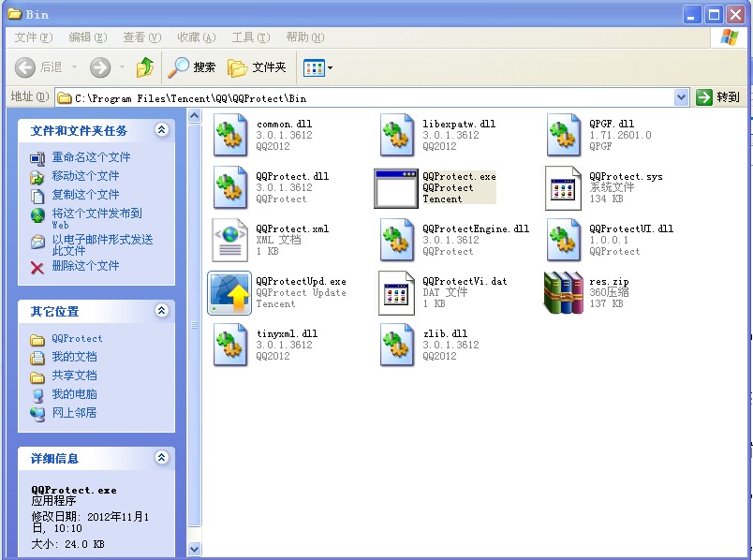
Task: Click the rename file icon in task pane
Action: (37, 157)
